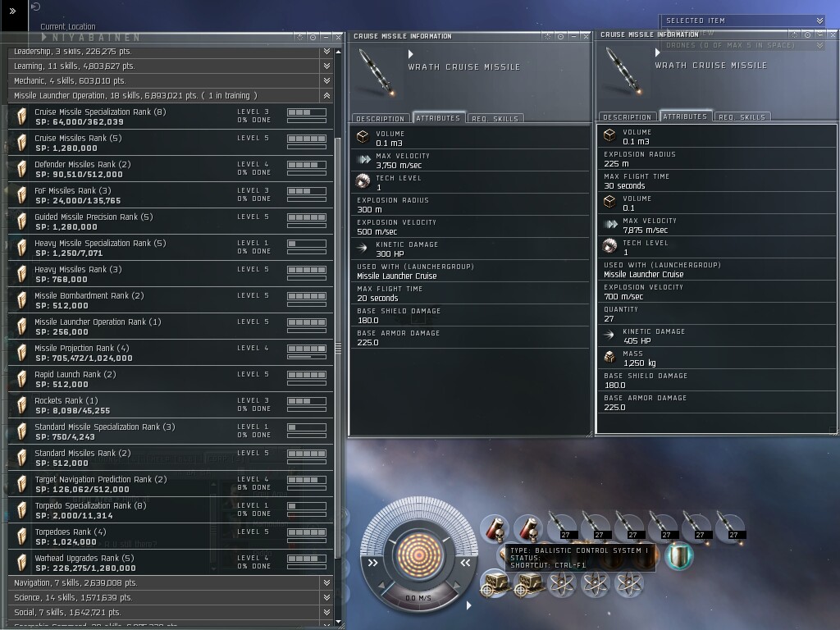Select the Missile Bombardment skill book icon
The height and width of the screenshot is (630, 840).
pyautogui.click(x=21, y=300)
